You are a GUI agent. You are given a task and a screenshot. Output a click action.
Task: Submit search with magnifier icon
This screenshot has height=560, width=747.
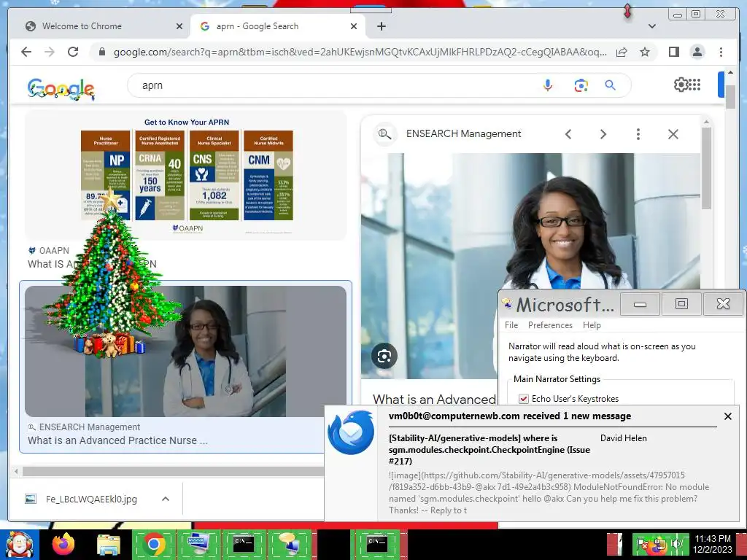click(610, 85)
